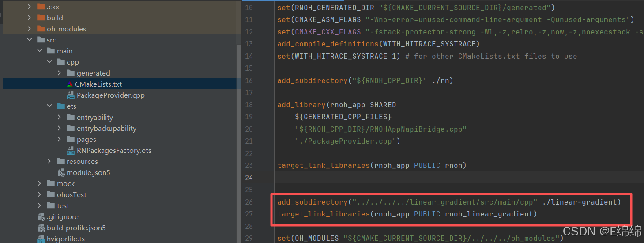Expand the test folder chevron
This screenshot has height=243, width=644.
39,205
